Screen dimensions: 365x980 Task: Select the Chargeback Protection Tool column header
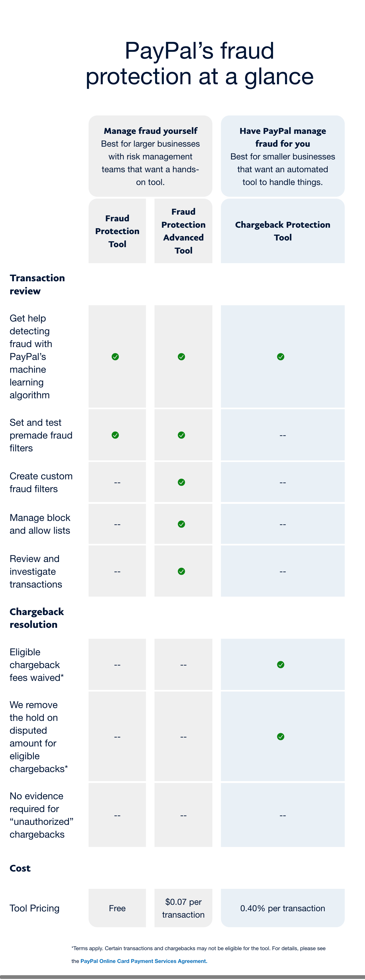(x=282, y=231)
